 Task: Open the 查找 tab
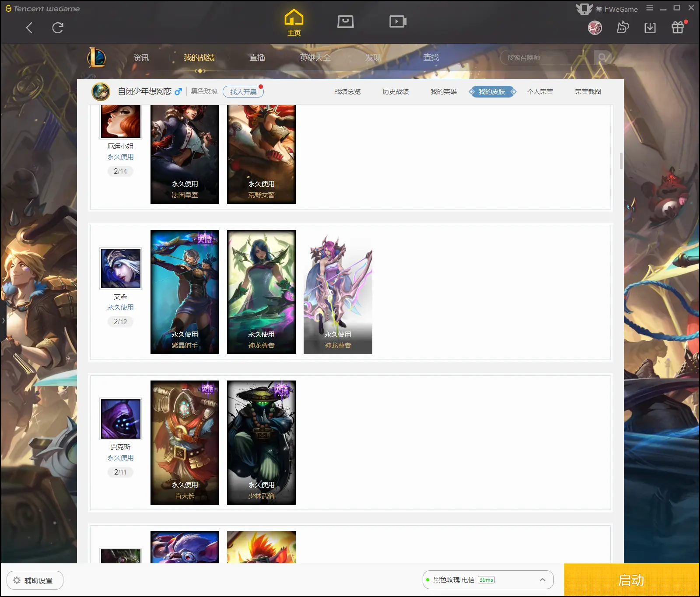click(x=431, y=57)
